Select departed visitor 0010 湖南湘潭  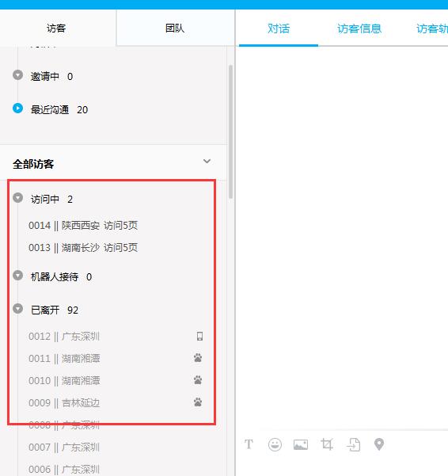point(64,381)
